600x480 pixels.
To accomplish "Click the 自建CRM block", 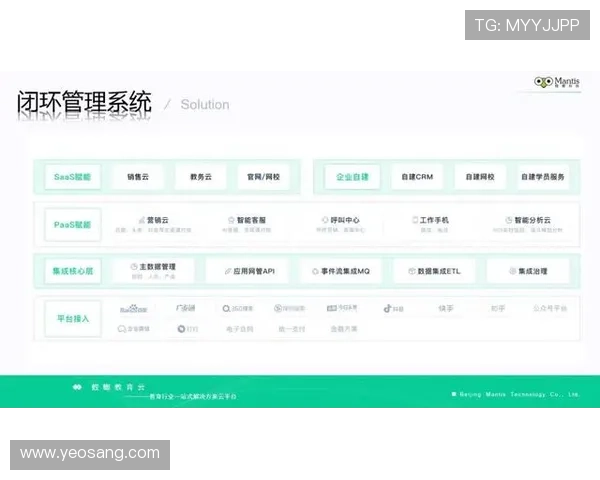I will [417, 177].
